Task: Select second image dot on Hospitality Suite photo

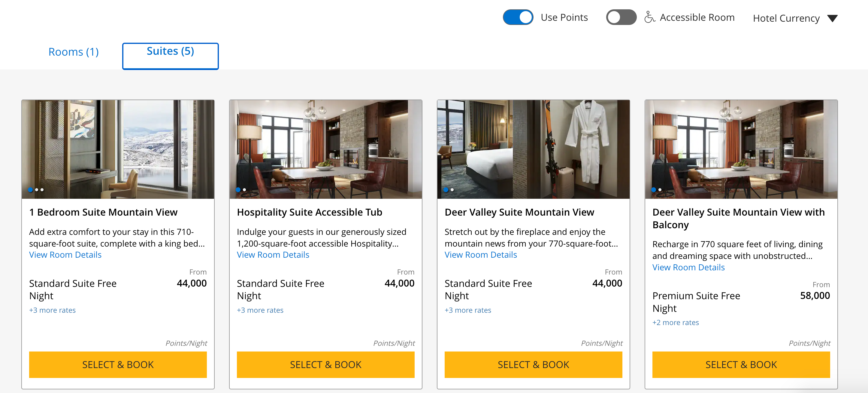Action: point(244,190)
